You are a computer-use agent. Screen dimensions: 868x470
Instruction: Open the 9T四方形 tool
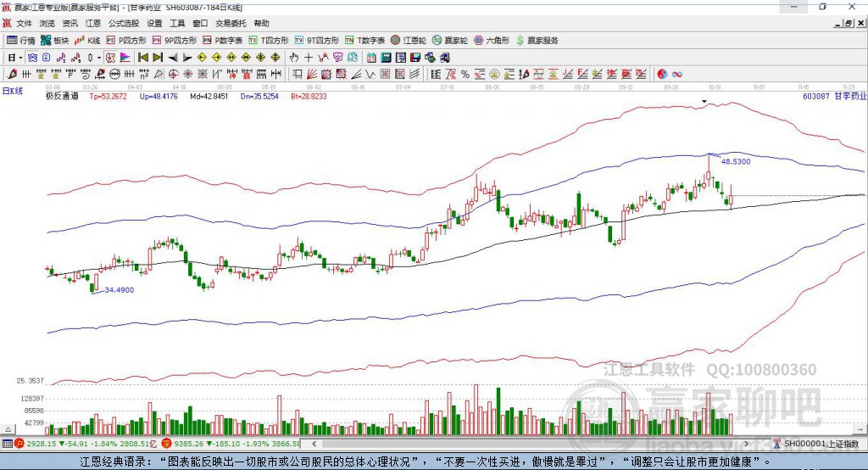[x=317, y=41]
